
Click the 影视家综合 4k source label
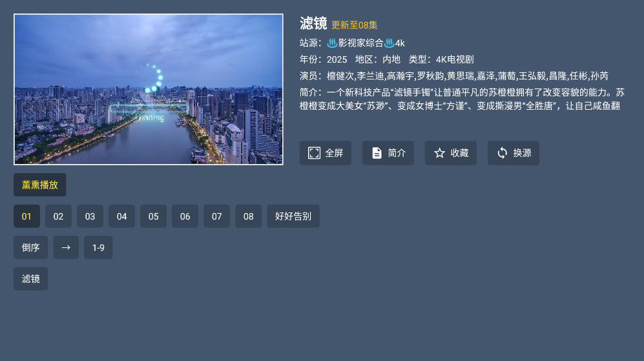366,43
